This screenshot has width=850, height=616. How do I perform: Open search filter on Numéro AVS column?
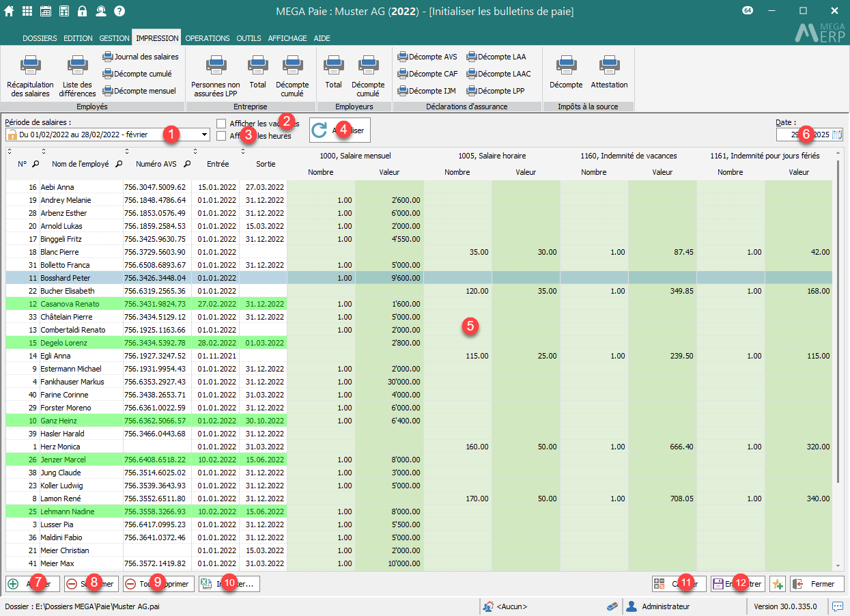click(186, 164)
